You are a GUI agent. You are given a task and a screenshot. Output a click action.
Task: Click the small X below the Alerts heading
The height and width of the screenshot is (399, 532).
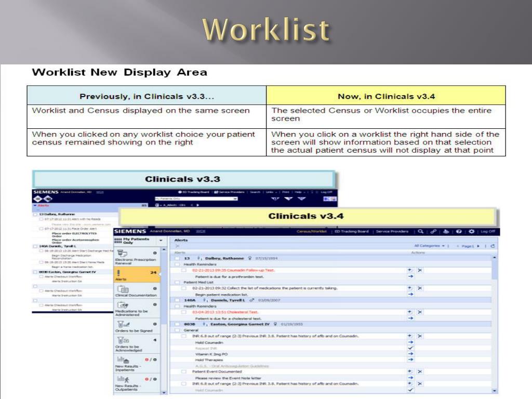(x=177, y=246)
